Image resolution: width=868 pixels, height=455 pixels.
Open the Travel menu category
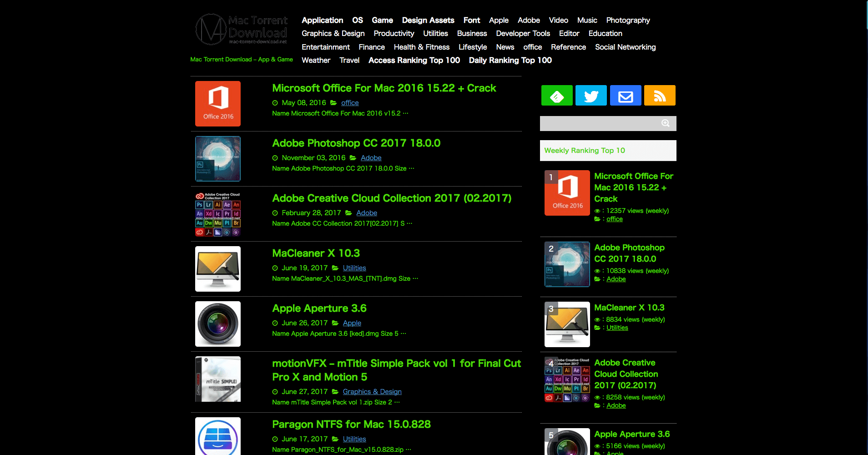coord(349,60)
